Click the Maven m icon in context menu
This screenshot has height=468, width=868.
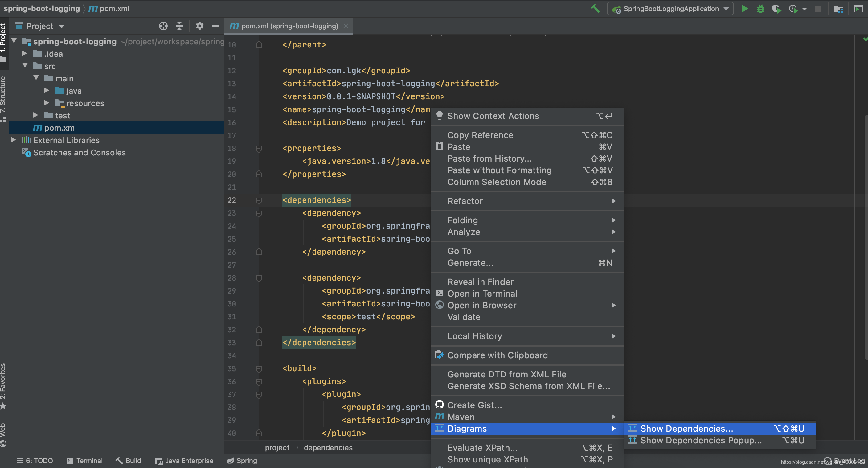coord(439,417)
